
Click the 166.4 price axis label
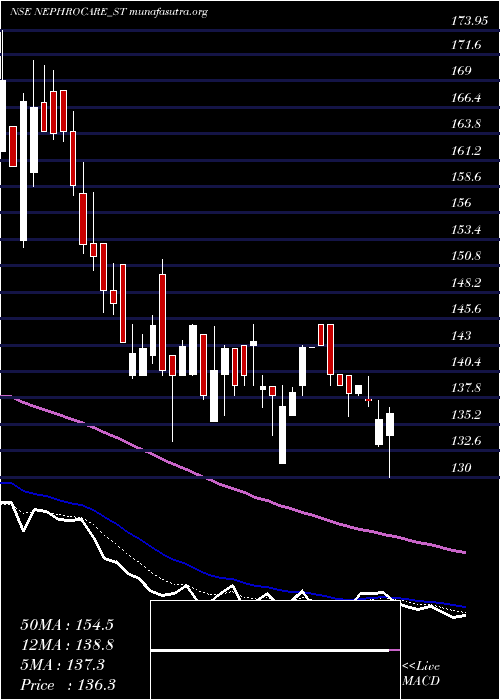pyautogui.click(x=467, y=97)
